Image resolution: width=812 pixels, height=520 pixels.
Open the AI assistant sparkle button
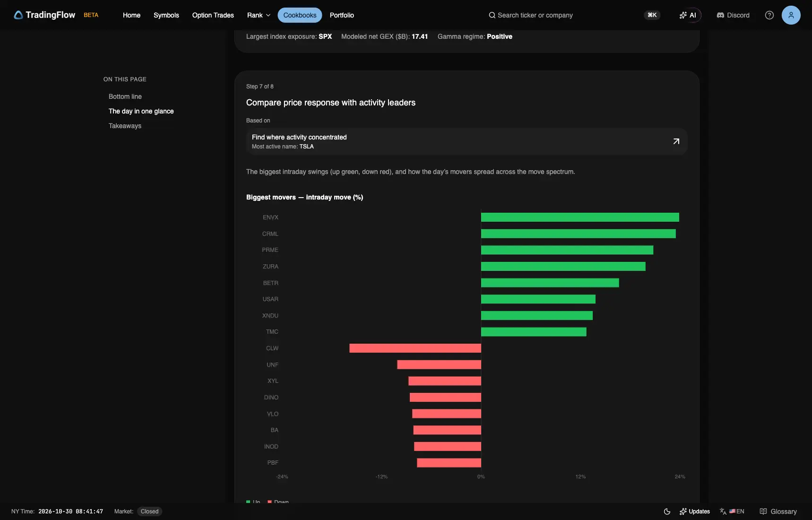[x=688, y=15]
